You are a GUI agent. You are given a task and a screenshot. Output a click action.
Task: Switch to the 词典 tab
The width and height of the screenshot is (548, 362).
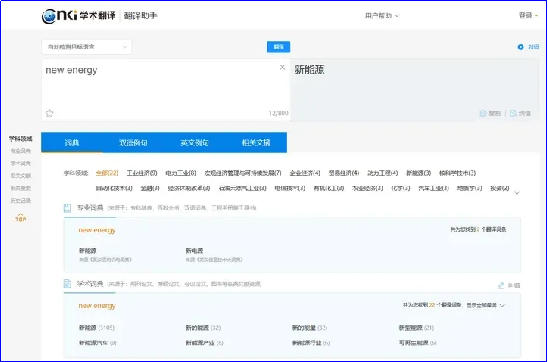pos(72,143)
